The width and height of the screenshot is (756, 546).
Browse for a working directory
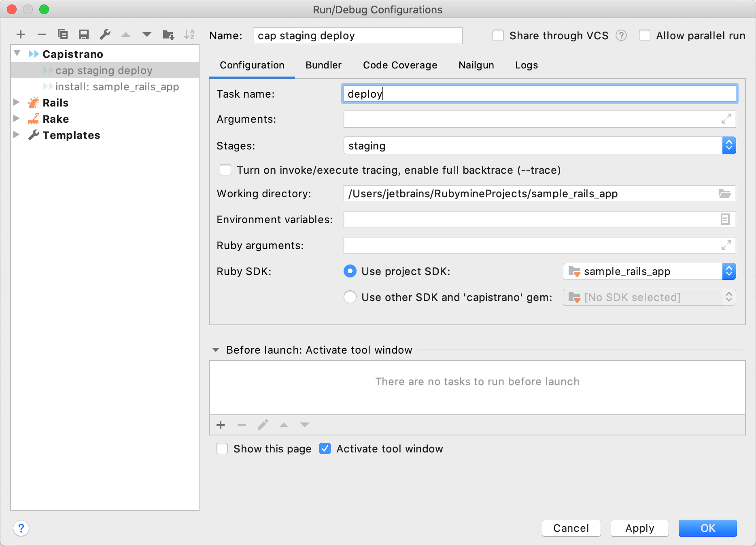pyautogui.click(x=726, y=194)
